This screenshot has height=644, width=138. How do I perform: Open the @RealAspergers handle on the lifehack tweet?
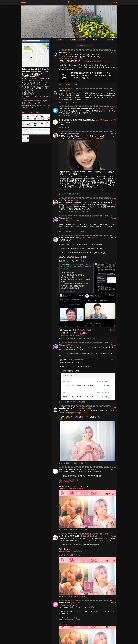click(x=74, y=134)
